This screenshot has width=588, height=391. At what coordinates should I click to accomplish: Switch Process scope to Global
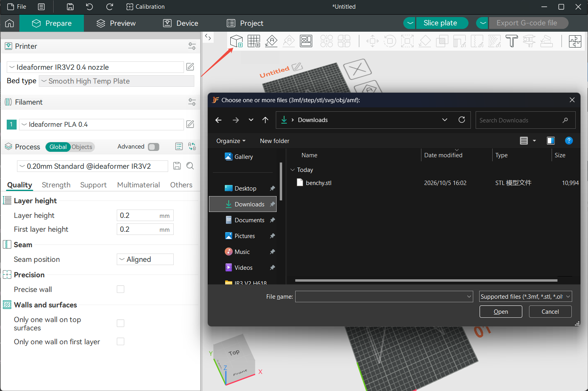(x=58, y=147)
